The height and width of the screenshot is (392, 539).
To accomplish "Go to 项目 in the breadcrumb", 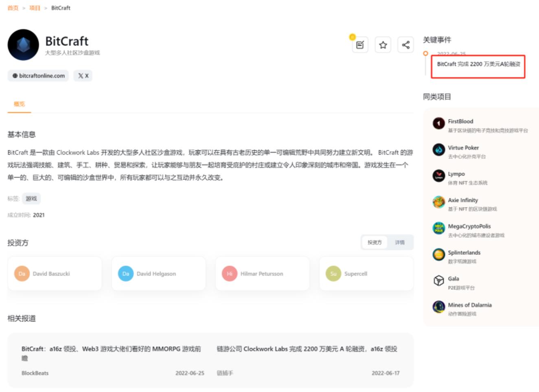I will [35, 8].
